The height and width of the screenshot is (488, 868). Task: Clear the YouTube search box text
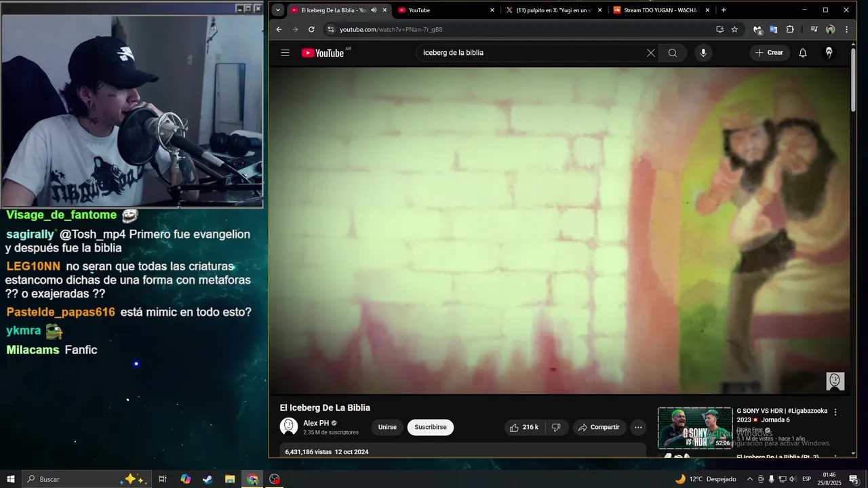click(651, 53)
